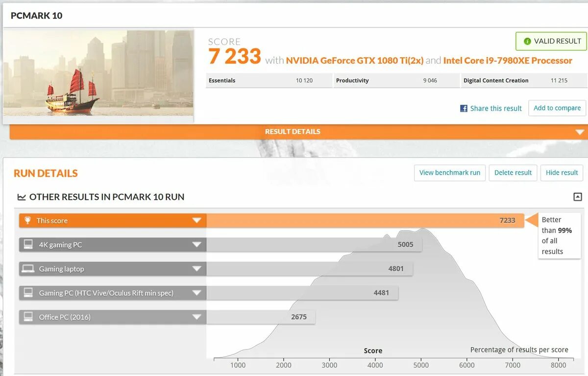588x376 pixels.
Task: Collapse the RESULT DETAILS section
Action: pyautogui.click(x=580, y=131)
